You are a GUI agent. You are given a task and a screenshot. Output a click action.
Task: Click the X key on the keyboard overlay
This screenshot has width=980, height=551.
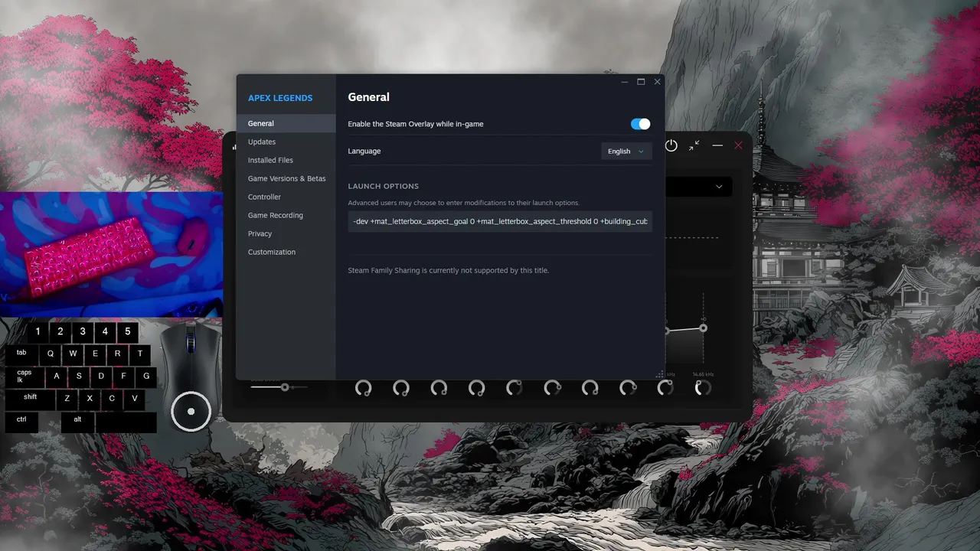(90, 400)
